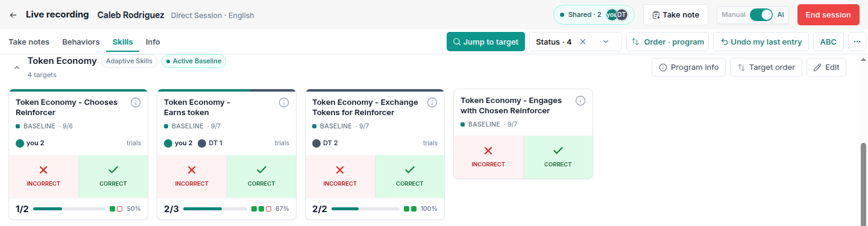This screenshot has height=226, width=868.
Task: Click the 2/3 progress bar on Earns token
Action: (215, 209)
